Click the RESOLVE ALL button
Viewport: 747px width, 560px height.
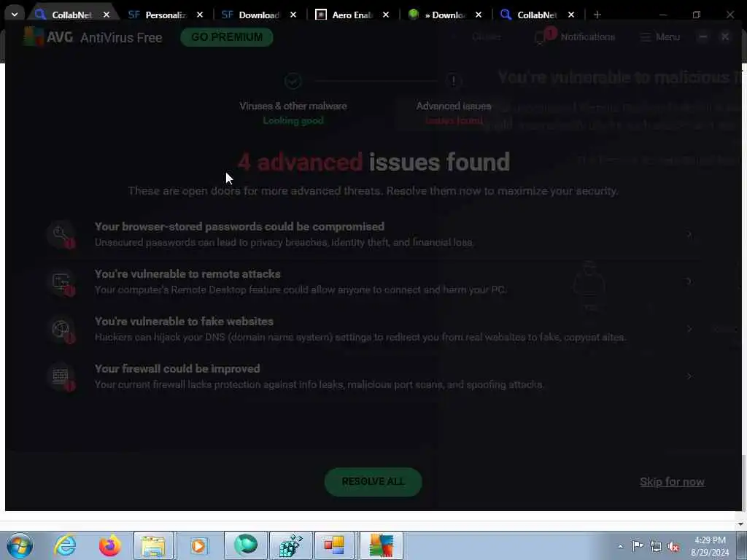(373, 482)
